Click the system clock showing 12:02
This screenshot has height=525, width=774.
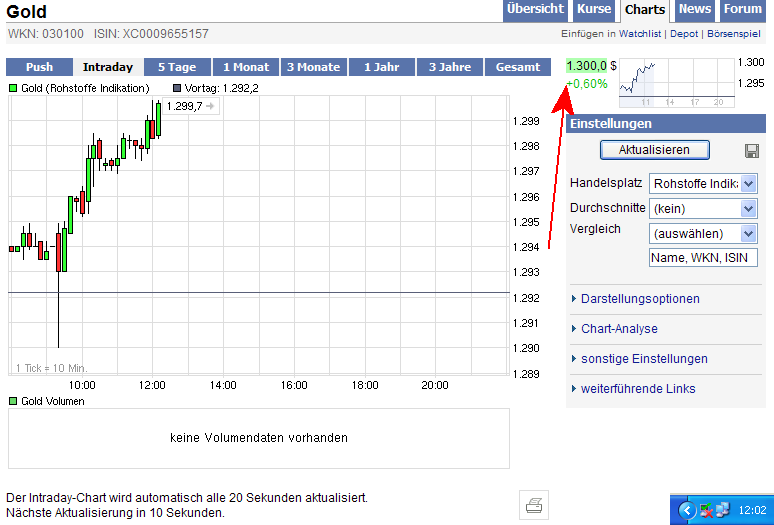click(752, 510)
